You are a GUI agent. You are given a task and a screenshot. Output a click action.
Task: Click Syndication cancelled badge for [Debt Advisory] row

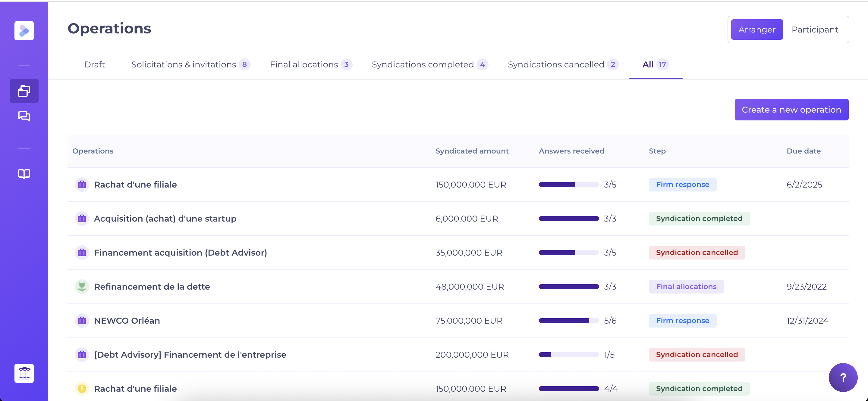tap(697, 355)
